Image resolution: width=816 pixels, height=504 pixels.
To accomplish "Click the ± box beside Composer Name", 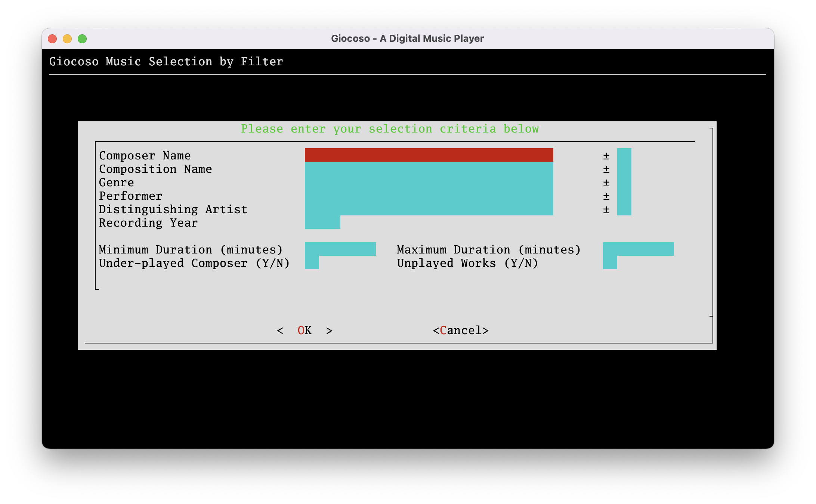I will coord(624,155).
